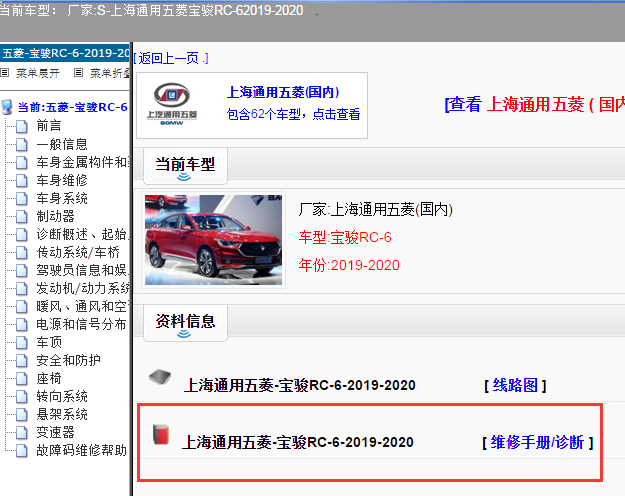The image size is (625, 496).
Task: Click the page icon beside 车身系统
Action: (22, 198)
